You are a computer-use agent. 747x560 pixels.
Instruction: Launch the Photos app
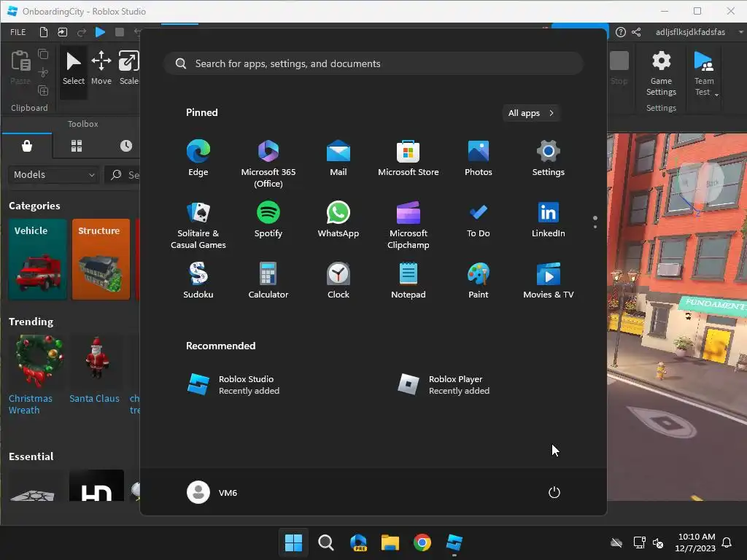[x=479, y=158]
